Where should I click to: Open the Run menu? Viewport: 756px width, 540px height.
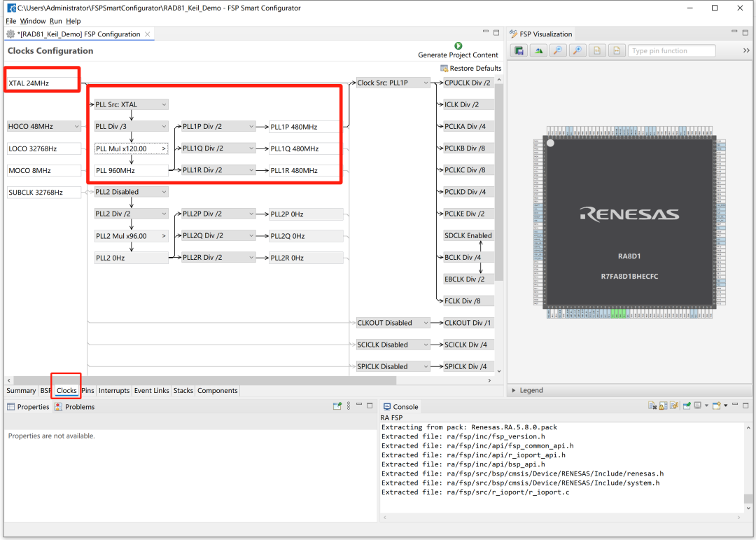tap(55, 21)
